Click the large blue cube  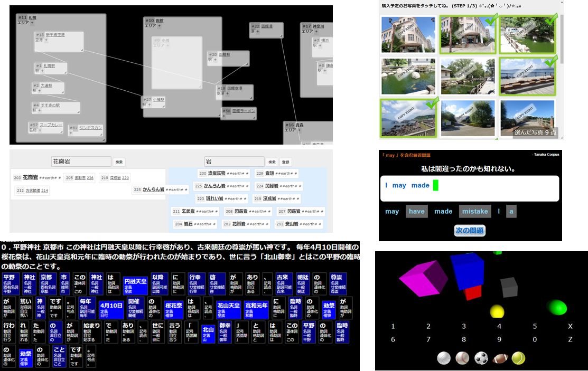point(467,270)
